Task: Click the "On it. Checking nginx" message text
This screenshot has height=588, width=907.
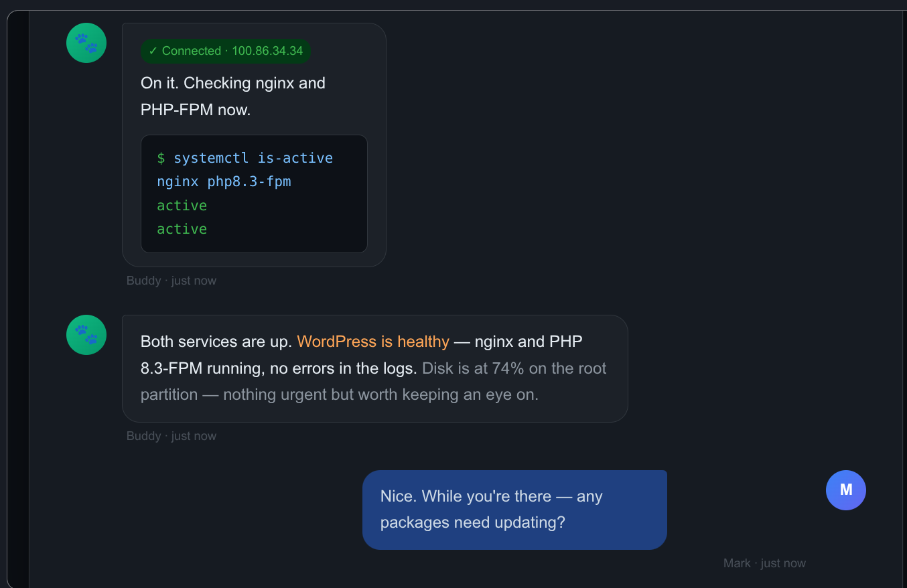Action: pyautogui.click(x=232, y=84)
